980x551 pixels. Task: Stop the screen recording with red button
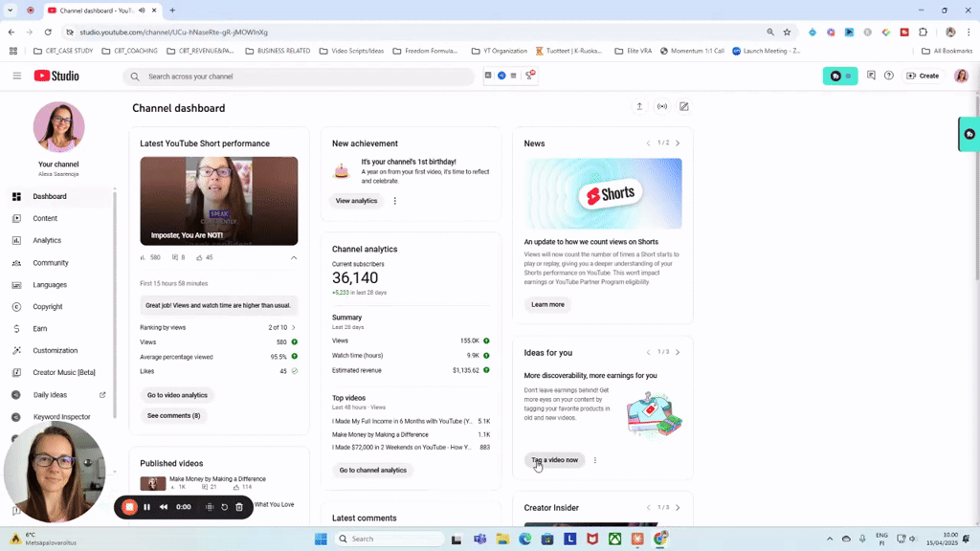129,507
